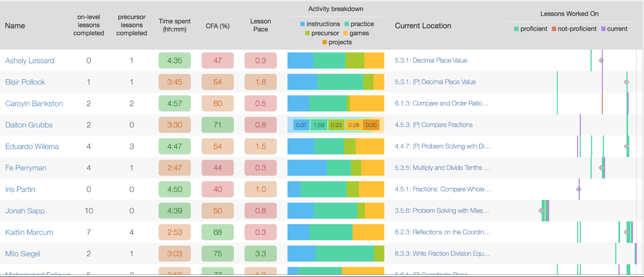Click blue instructions legend swatch

(303, 24)
